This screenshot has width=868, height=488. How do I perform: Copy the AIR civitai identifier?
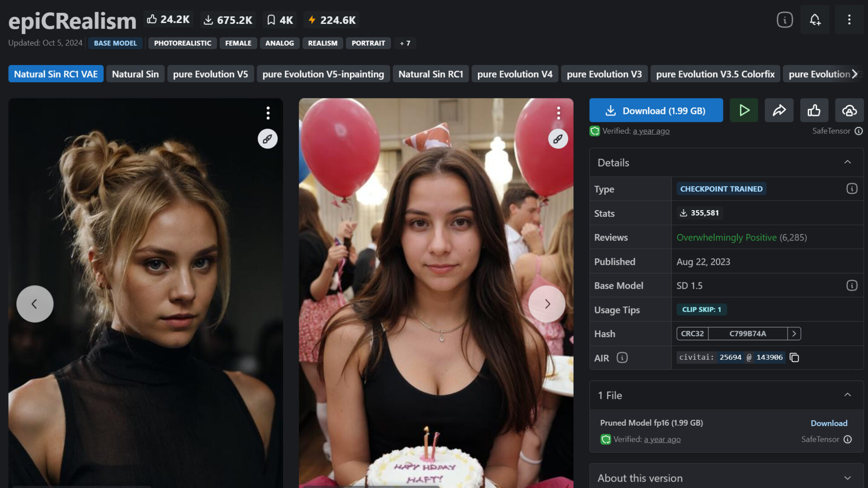[x=794, y=358]
